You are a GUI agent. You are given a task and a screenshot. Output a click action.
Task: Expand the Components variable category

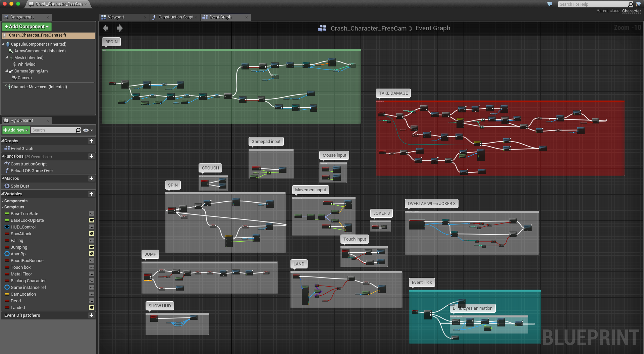pos(3,201)
